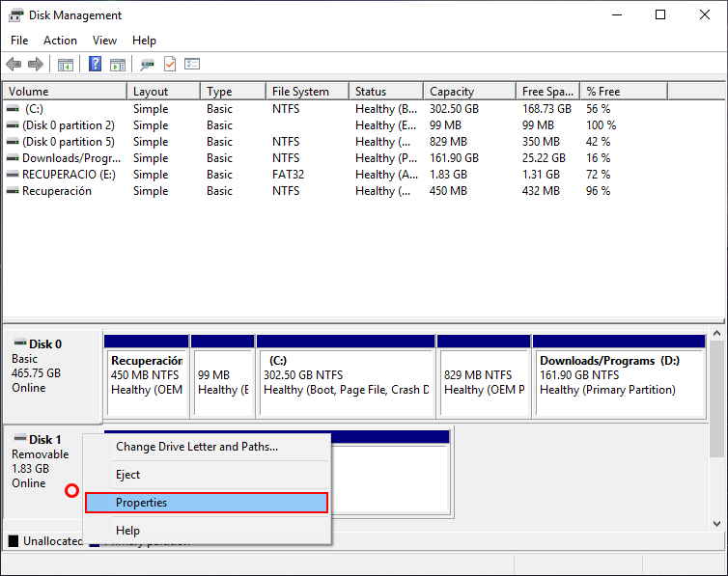Select the Disk 0 partition 5 drive icon

tap(13, 142)
